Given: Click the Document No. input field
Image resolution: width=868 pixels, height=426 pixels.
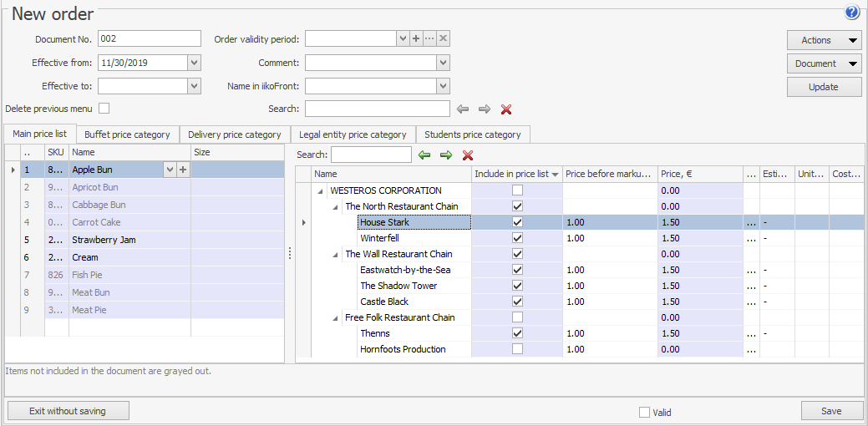Looking at the screenshot, I should click(x=149, y=39).
